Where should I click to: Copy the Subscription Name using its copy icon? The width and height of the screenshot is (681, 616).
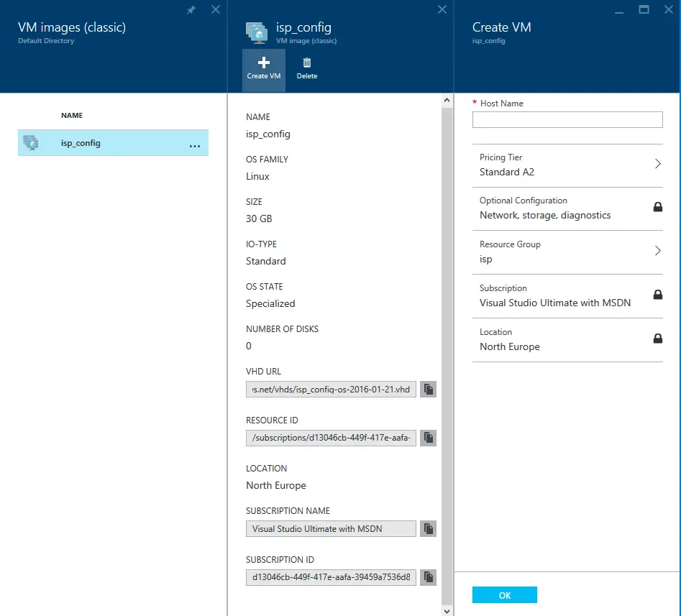click(428, 528)
